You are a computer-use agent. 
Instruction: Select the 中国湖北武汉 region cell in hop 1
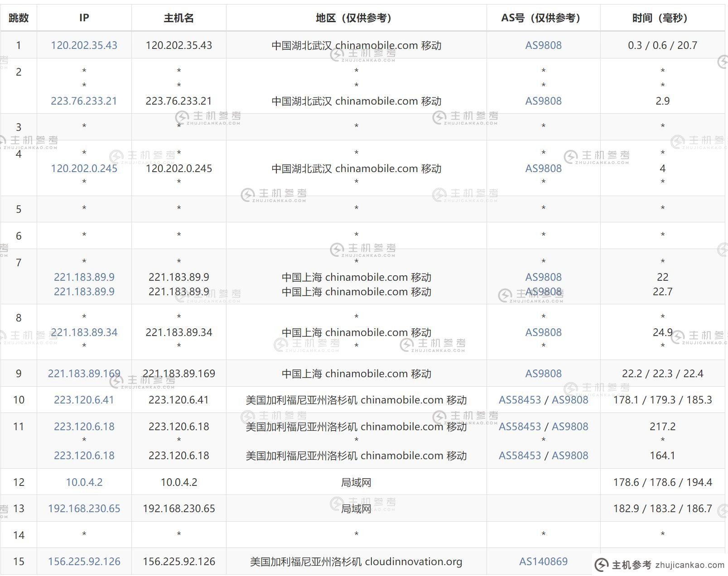pyautogui.click(x=356, y=45)
